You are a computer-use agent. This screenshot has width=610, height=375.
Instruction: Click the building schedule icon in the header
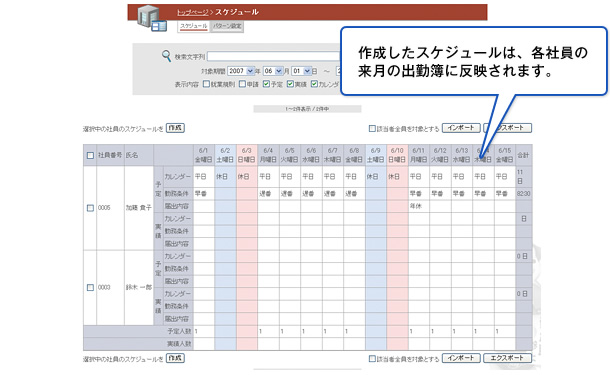click(152, 19)
